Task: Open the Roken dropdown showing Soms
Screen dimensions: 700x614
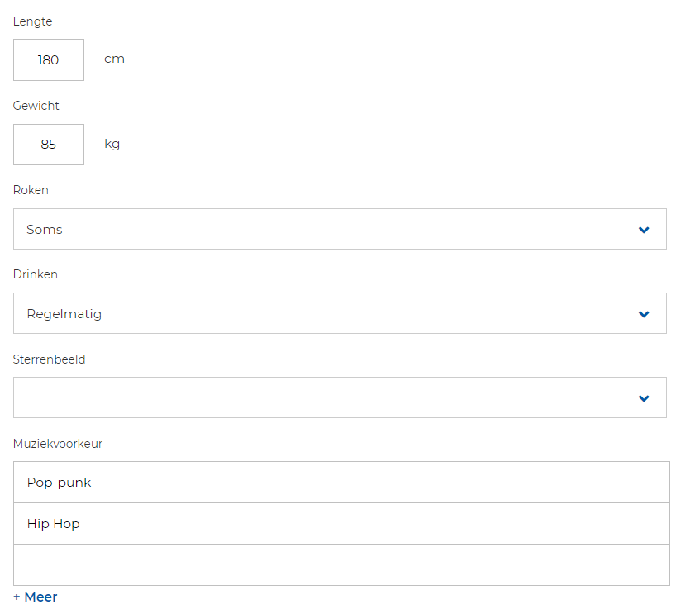Action: click(340, 229)
